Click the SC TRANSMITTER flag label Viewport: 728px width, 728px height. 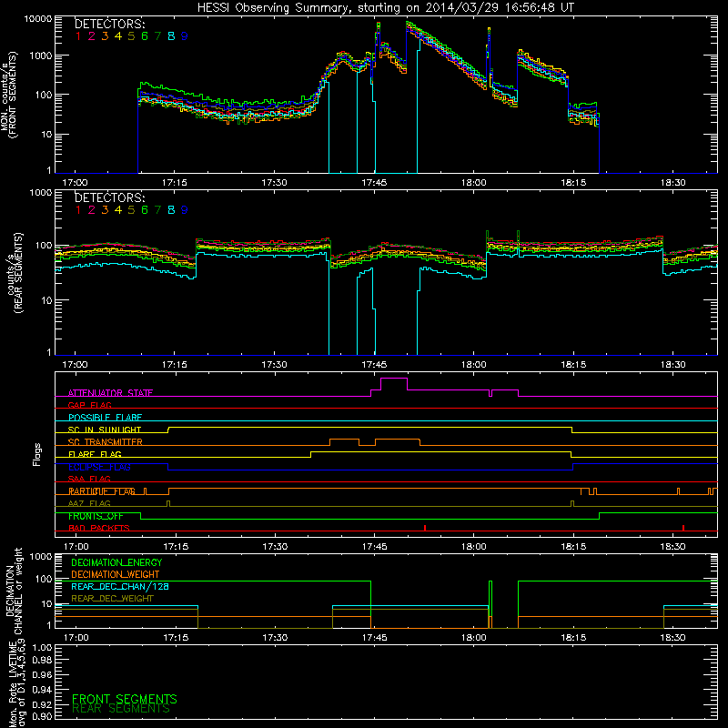(105, 442)
